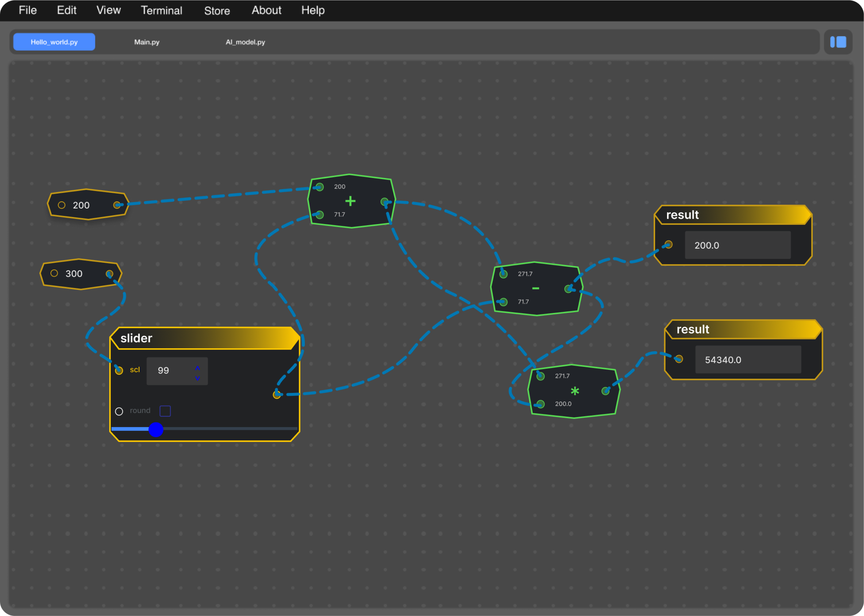This screenshot has height=616, width=864.
Task: Click the output port of the 300 node
Action: [109, 274]
